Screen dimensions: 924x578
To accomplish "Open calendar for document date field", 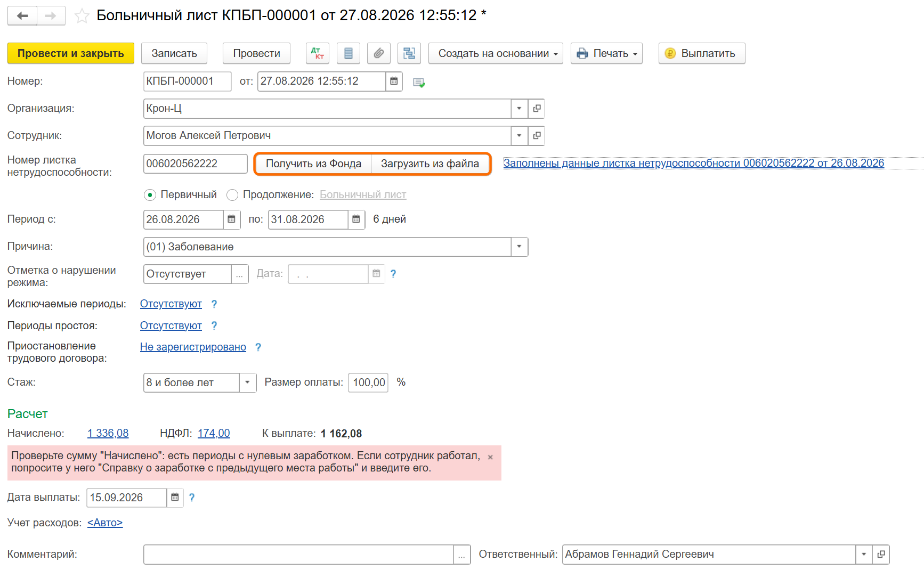I will 394,82.
